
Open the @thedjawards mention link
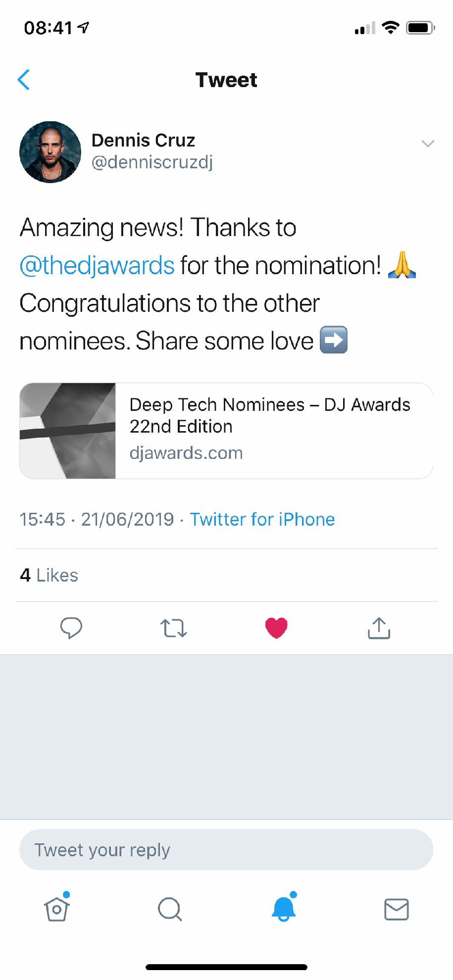pyautogui.click(x=97, y=266)
